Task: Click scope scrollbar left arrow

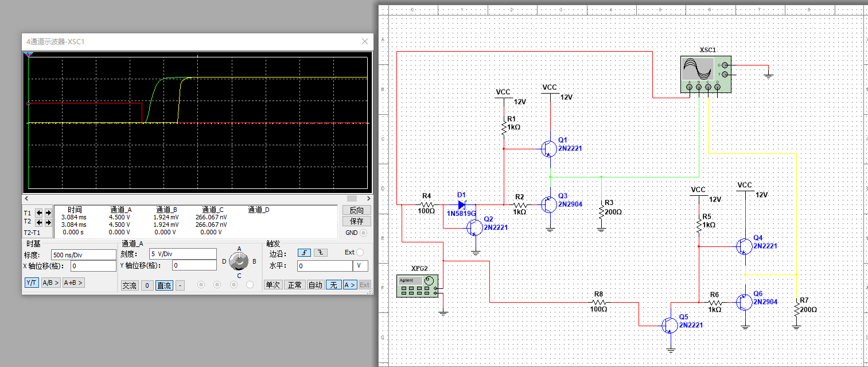Action: (x=26, y=198)
